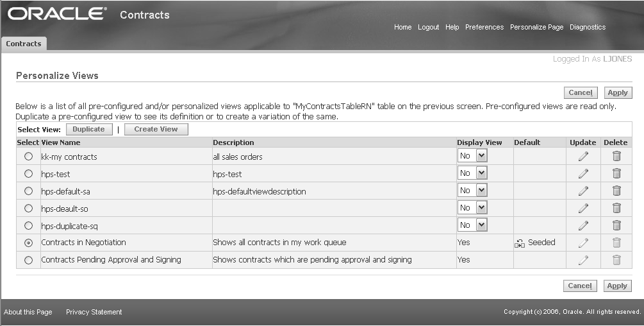644x326 pixels.
Task: Click the View Name column header
Action: pos(61,142)
